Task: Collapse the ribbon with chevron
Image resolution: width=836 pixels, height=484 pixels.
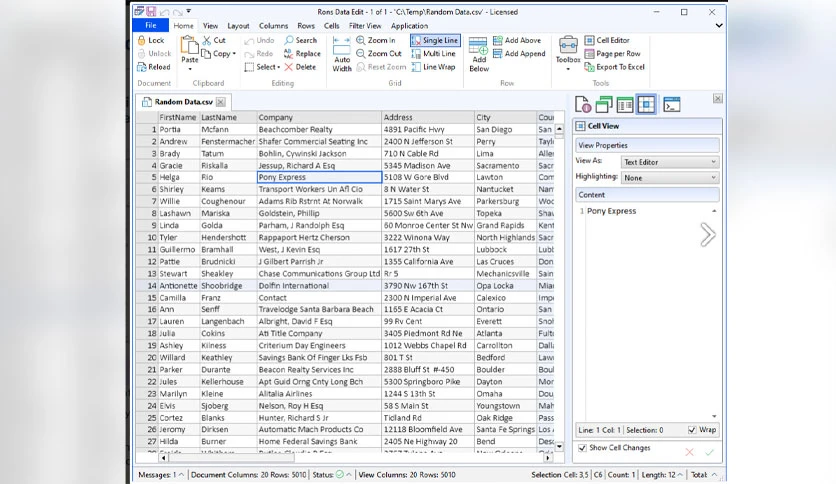Action: tap(719, 26)
